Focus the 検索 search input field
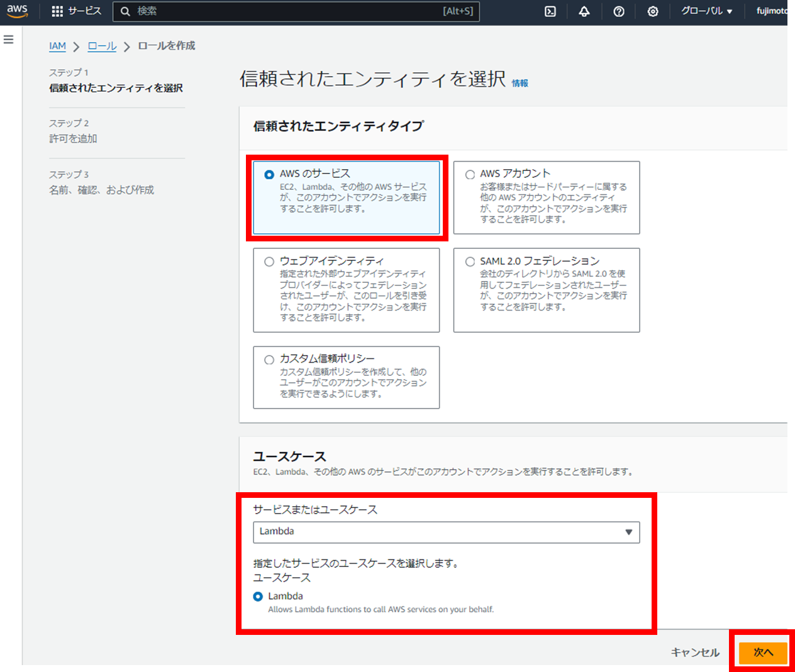 click(296, 11)
